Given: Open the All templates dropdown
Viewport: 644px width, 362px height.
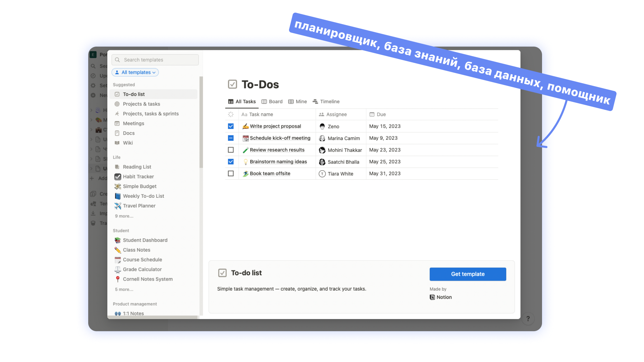Looking at the screenshot, I should tap(135, 72).
